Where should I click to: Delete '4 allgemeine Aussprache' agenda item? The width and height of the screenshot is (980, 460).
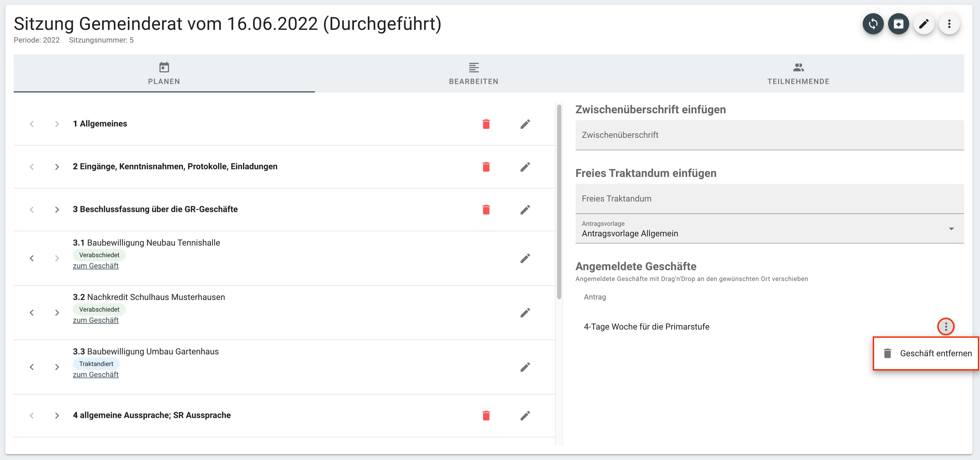[x=486, y=416]
